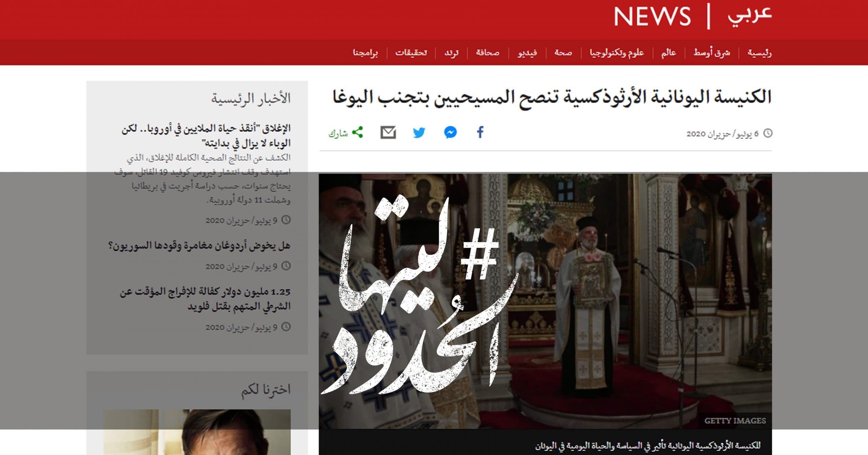Viewport: 868px width, 455px height.
Task: Share via Messenger icon
Action: tap(450, 132)
